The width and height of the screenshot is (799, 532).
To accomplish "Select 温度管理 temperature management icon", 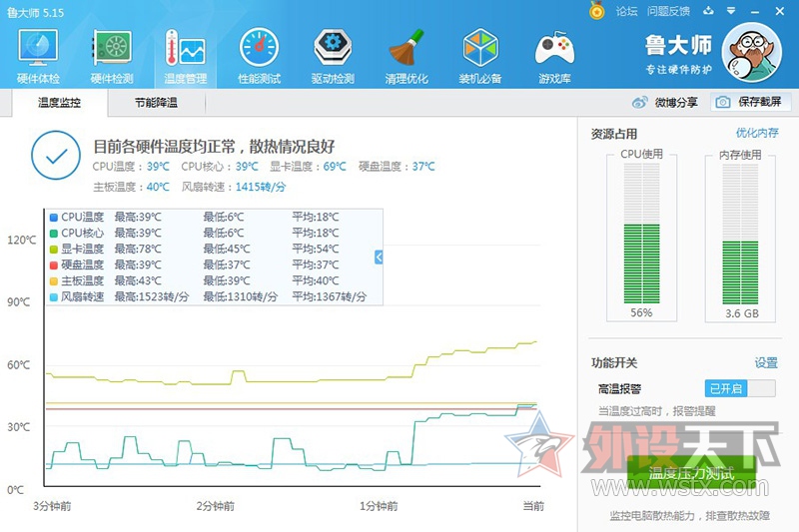I will (x=185, y=56).
